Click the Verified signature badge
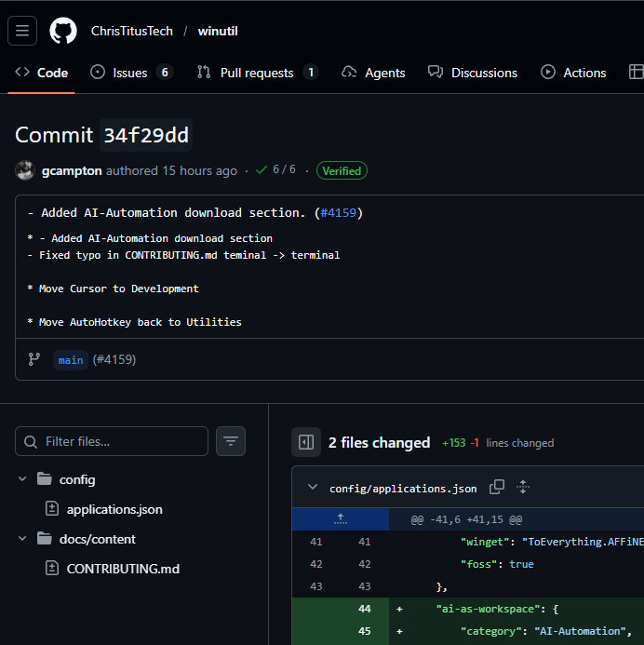The image size is (644, 645). pos(342,170)
